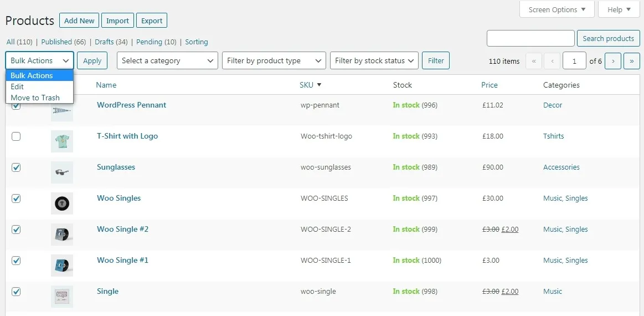Click the T-Shirt with Logo thumbnail image
The height and width of the screenshot is (316, 644).
pos(61,141)
